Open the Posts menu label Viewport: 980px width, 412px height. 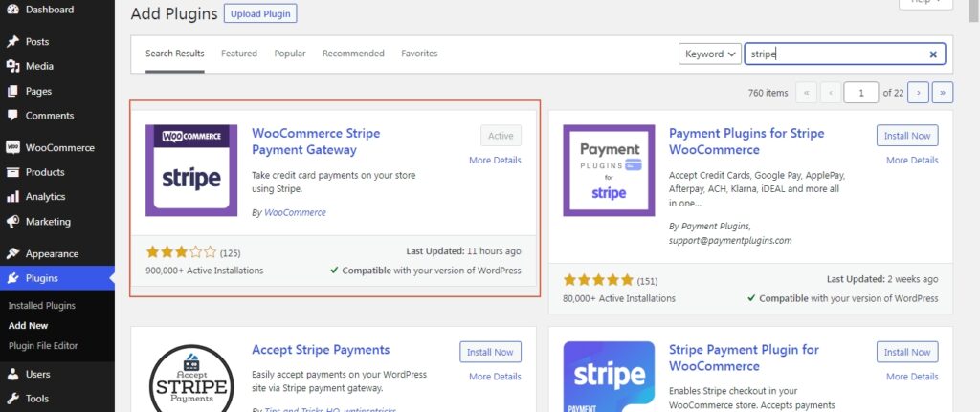pyautogui.click(x=37, y=42)
